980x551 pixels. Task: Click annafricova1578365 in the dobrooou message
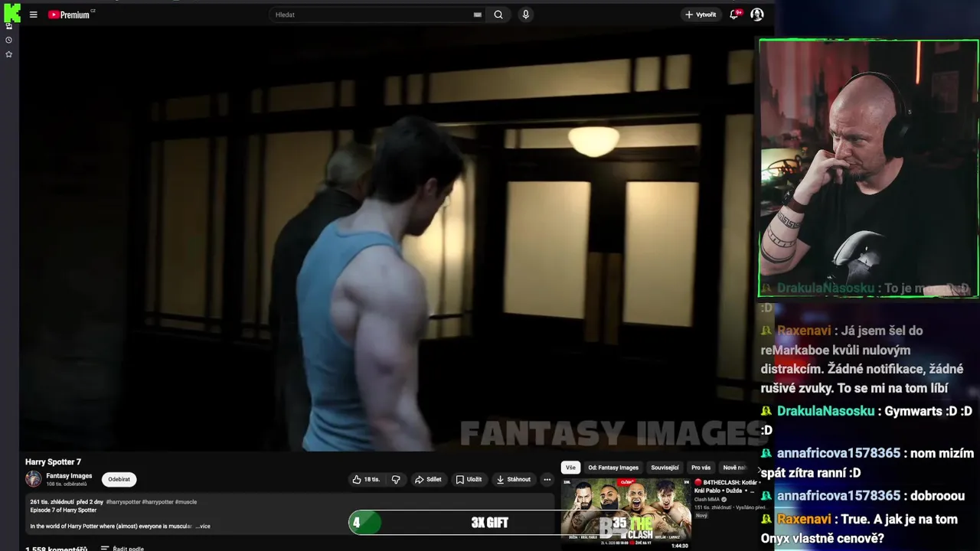point(838,496)
